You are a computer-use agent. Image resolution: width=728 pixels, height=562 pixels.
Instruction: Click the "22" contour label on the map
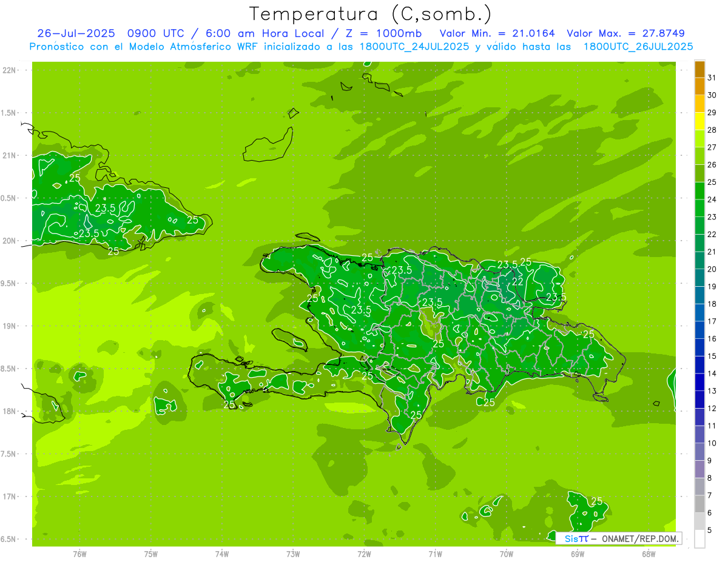pos(517,282)
